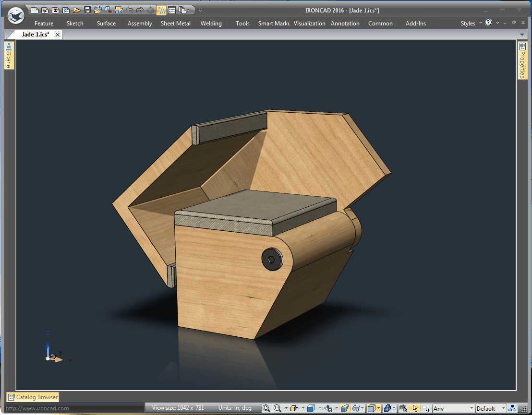Open the www.ironcad.com link

(37, 408)
